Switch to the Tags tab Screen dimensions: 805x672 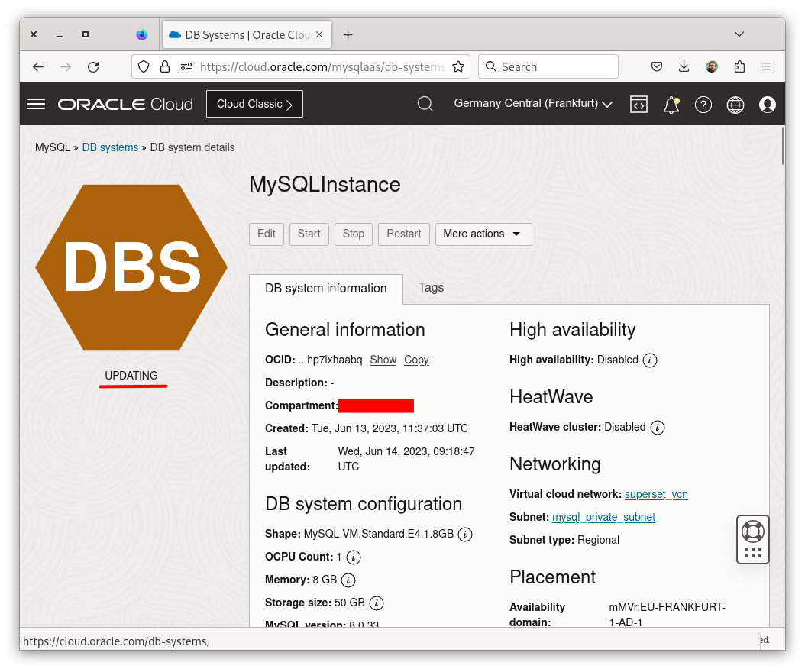point(431,288)
